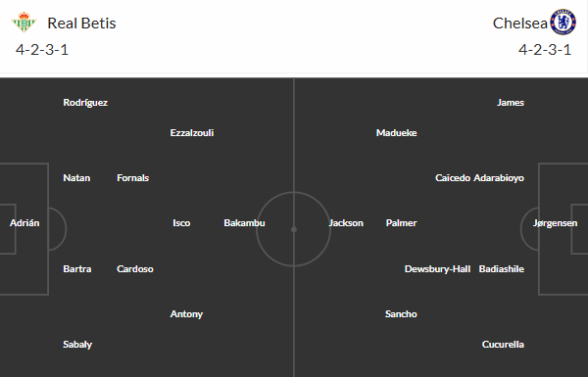Select goalkeeper Adrián on the pitch
This screenshot has height=377, width=588.
coord(24,223)
